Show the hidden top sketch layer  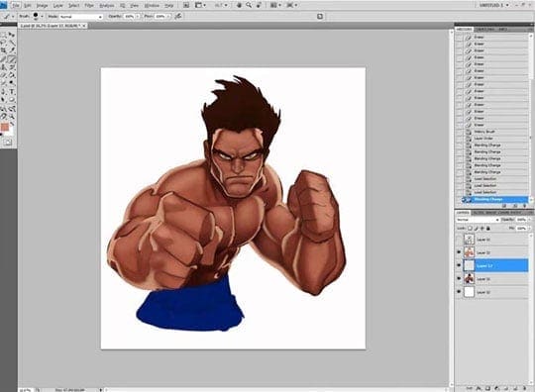[459, 240]
